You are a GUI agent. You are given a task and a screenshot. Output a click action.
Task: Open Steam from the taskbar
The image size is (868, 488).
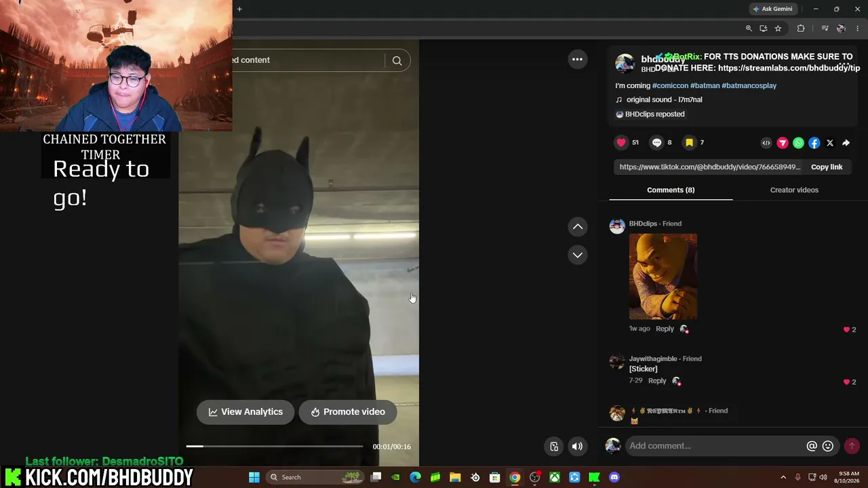point(475,477)
